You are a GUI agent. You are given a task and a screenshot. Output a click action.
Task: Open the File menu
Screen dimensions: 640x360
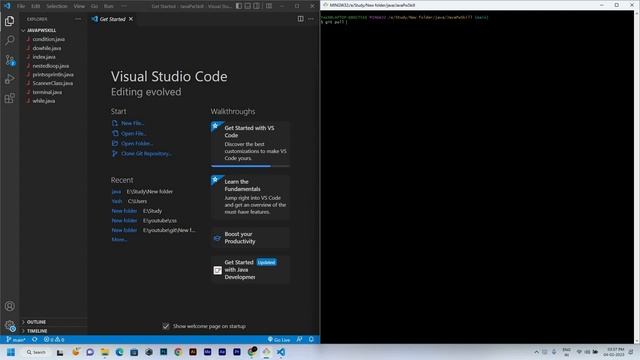(21, 6)
